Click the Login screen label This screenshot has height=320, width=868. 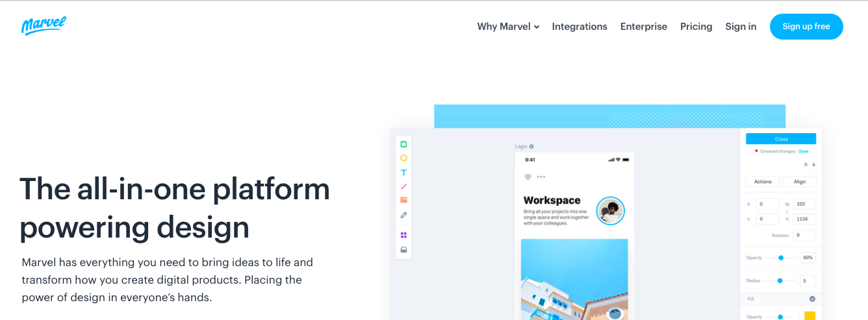[521, 147]
